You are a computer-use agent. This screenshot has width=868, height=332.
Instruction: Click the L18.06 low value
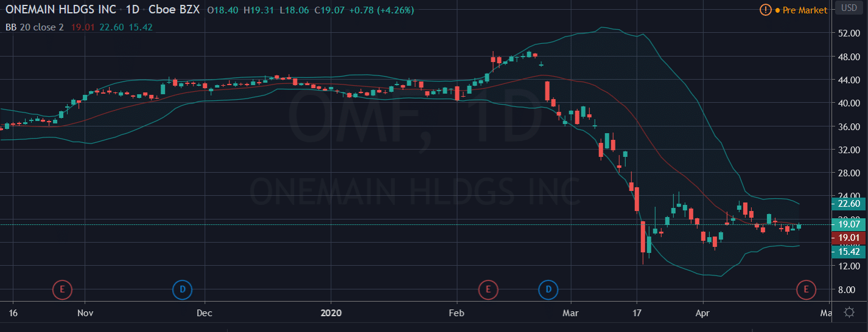(x=293, y=10)
